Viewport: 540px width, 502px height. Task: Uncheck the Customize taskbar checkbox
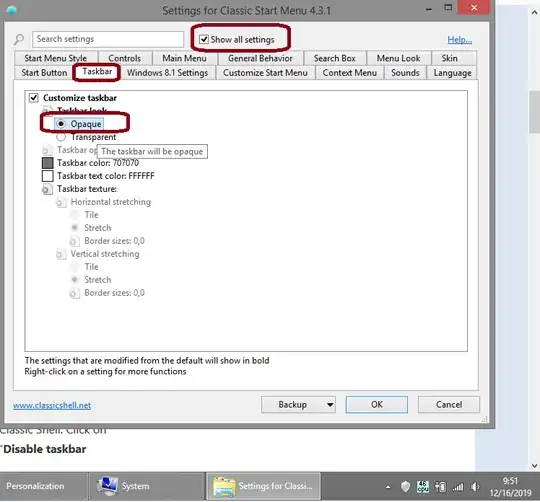(34, 98)
